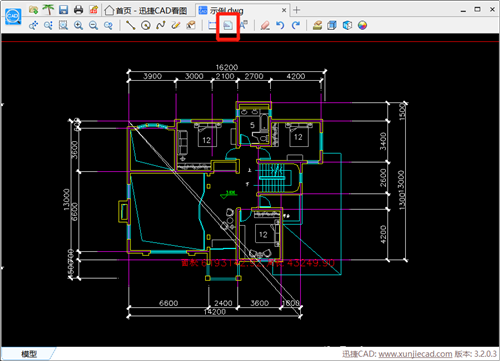
Task: Open the layers manager icon
Action: [x=317, y=25]
